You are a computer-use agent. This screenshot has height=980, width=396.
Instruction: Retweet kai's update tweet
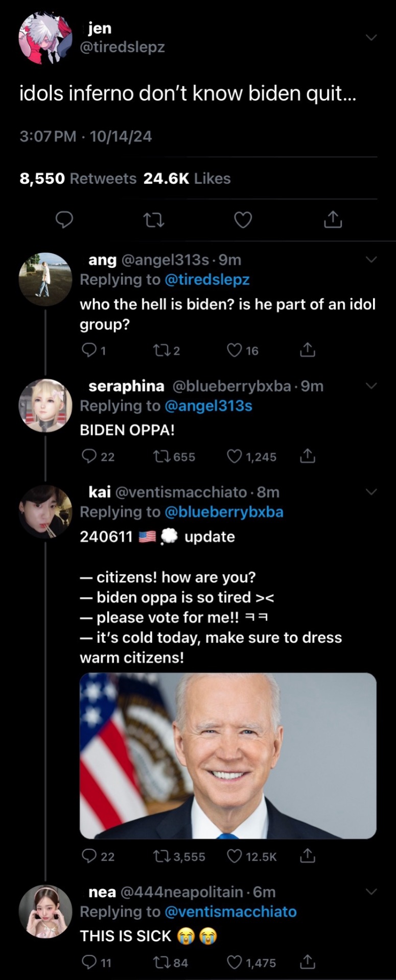click(x=160, y=856)
